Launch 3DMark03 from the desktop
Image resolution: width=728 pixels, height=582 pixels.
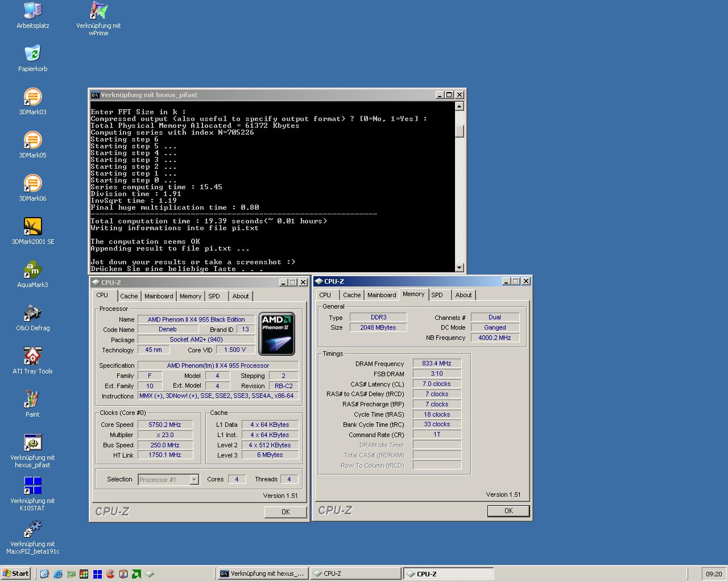point(33,101)
